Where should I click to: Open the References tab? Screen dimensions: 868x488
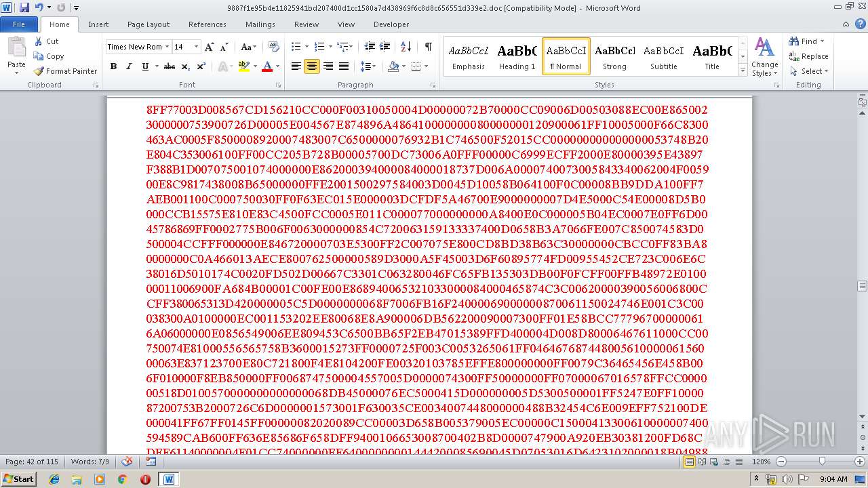208,24
